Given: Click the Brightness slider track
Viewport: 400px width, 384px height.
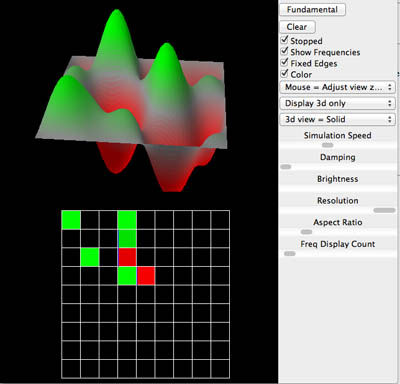Looking at the screenshot, I should pyautogui.click(x=337, y=189).
